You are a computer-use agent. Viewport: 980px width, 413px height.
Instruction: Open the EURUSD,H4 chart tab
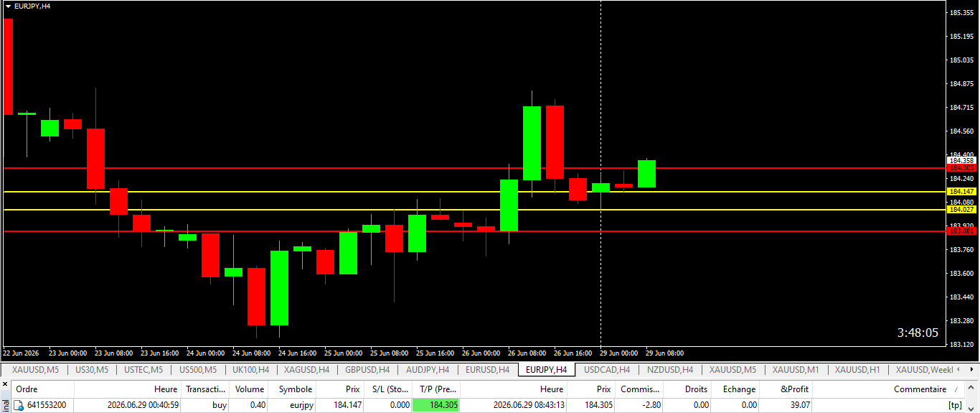pos(487,370)
